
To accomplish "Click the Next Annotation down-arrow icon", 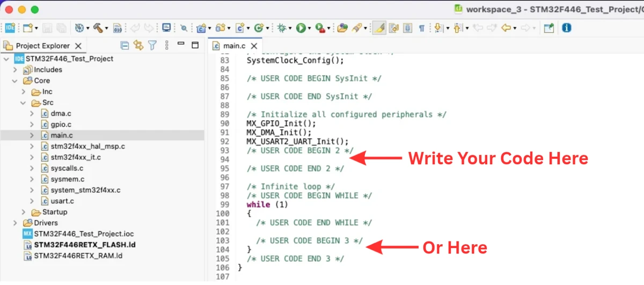I will [x=438, y=28].
